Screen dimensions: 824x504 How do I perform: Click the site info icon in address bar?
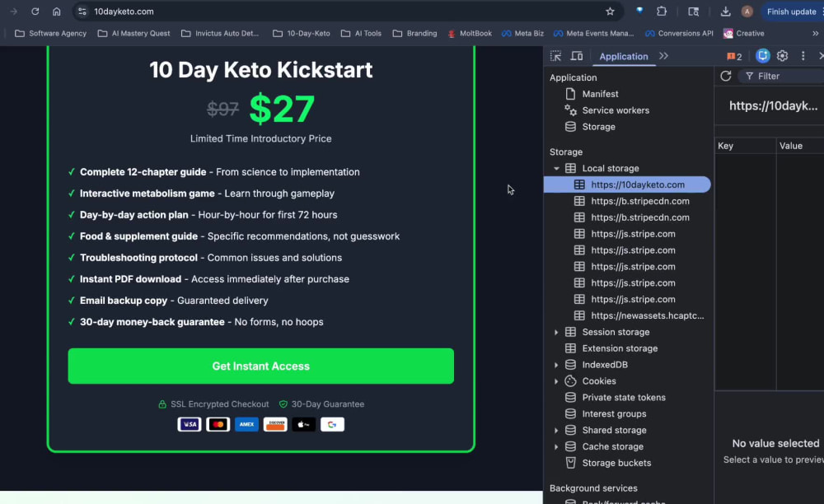82,12
